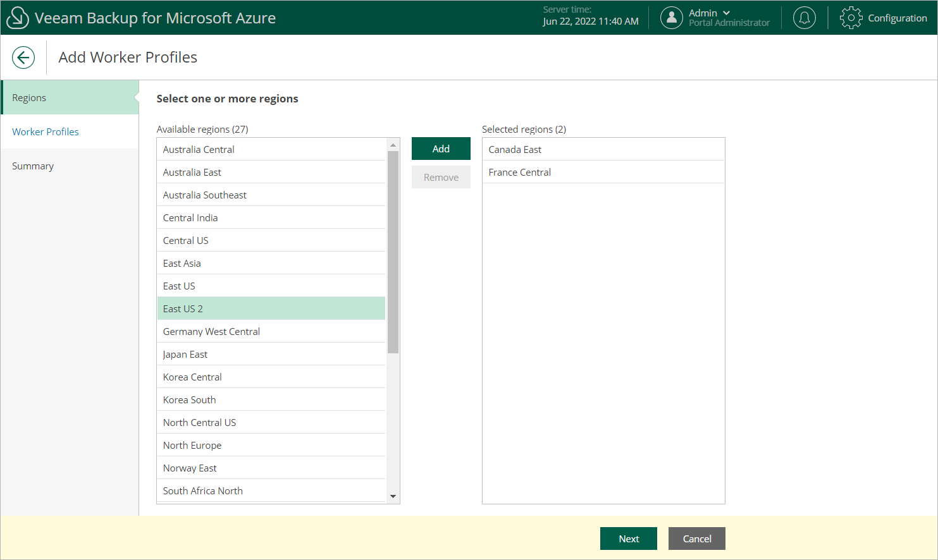Click the Admin user avatar icon

point(671,18)
